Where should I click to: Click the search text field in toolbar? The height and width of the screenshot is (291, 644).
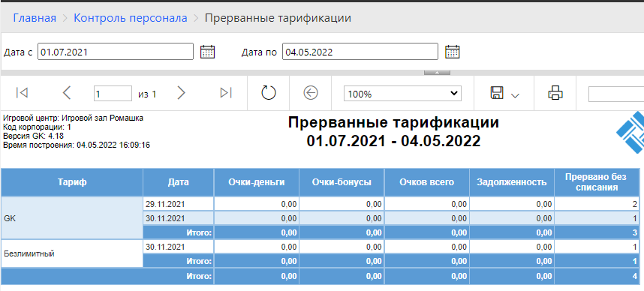tap(615, 94)
